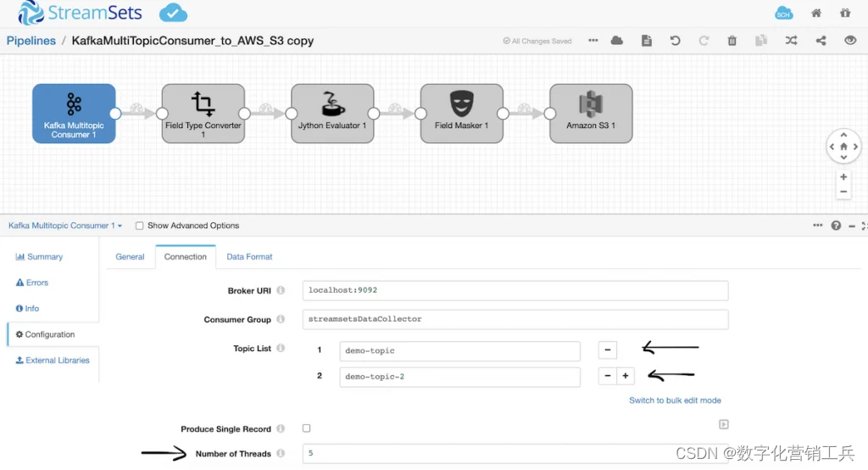Switch to the Data Format tab
The width and height of the screenshot is (868, 470).
(x=249, y=256)
